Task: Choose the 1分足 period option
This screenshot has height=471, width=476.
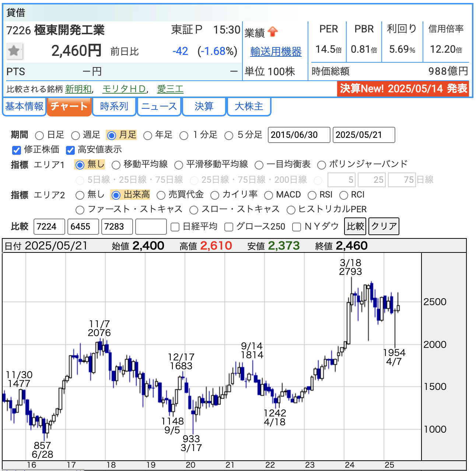Action: pyautogui.click(x=184, y=136)
